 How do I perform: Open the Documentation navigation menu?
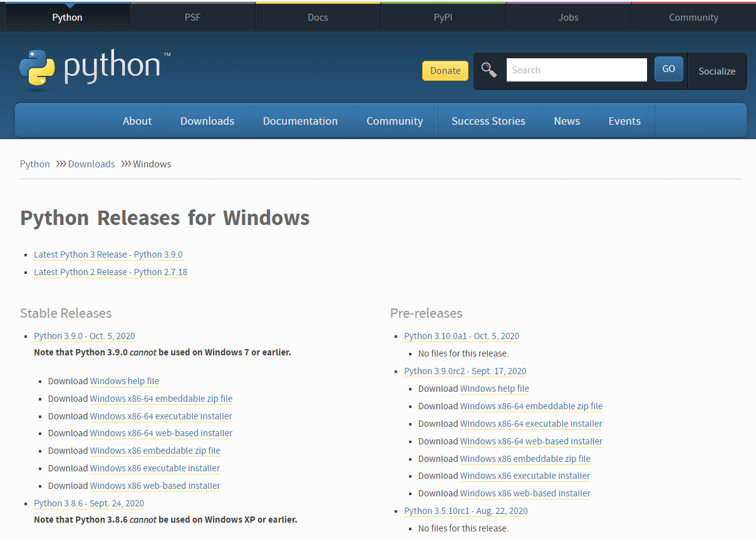click(x=300, y=121)
